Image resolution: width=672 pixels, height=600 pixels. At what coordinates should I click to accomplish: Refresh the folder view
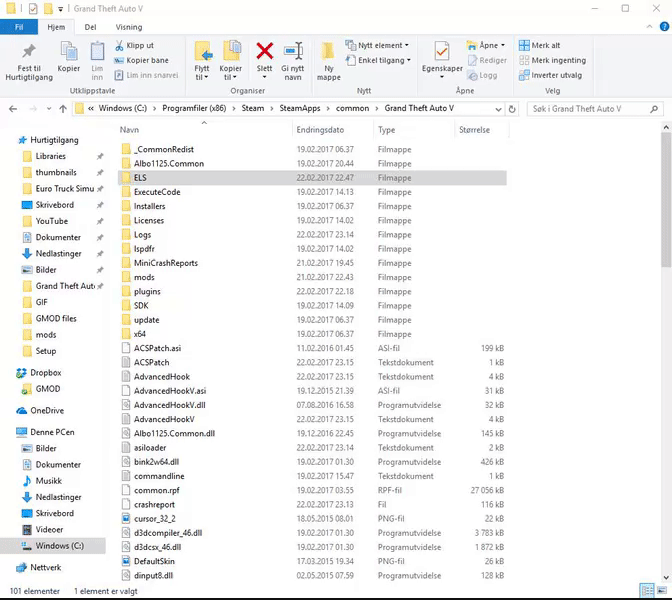pos(512,109)
